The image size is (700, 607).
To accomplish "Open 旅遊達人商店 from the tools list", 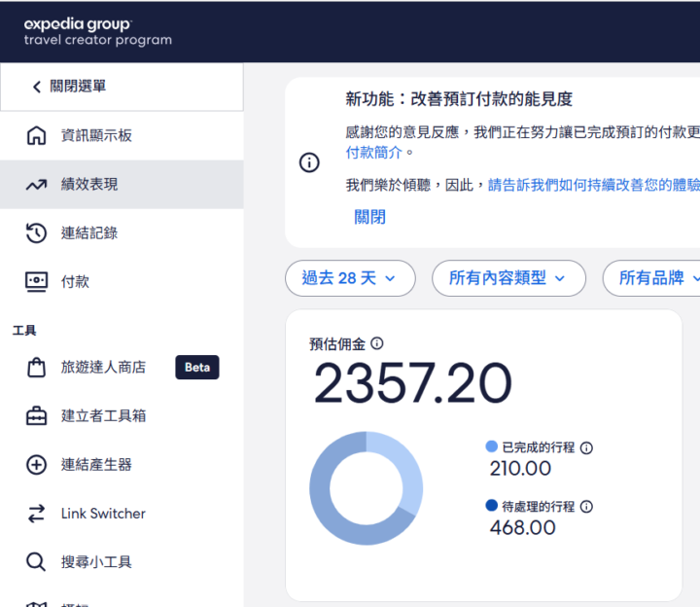I will coord(122,367).
